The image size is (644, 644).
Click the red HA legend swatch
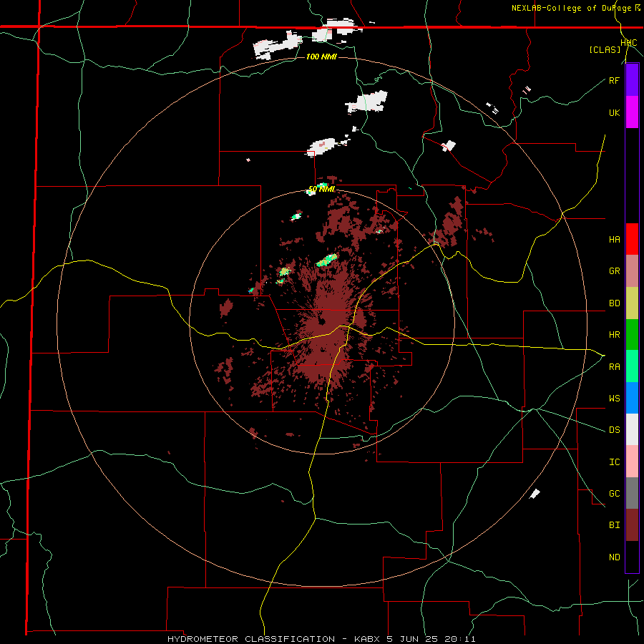pyautogui.click(x=632, y=239)
